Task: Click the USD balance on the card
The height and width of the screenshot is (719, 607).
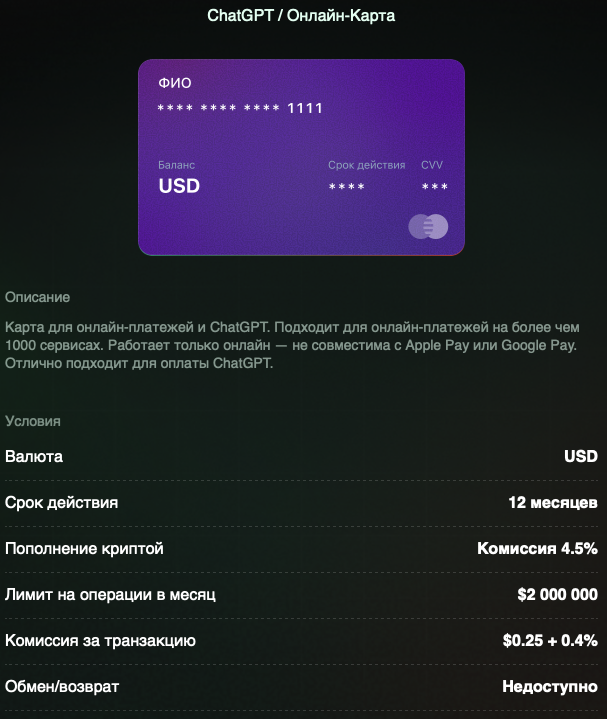Action: 179,186
